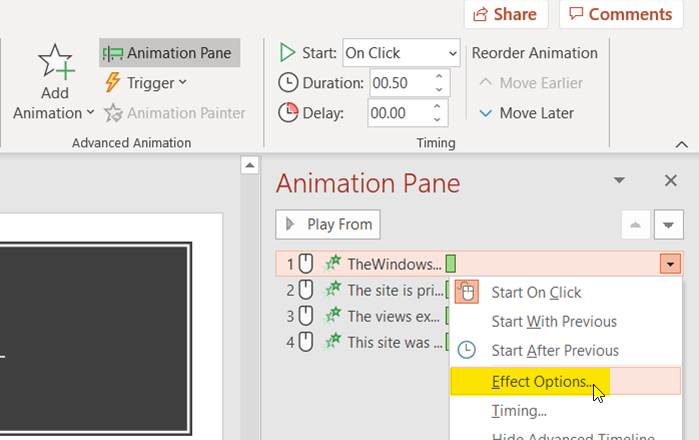Viewport: 699px width, 440px height.
Task: Select the second animation 'The site is pri...'
Action: pos(393,290)
